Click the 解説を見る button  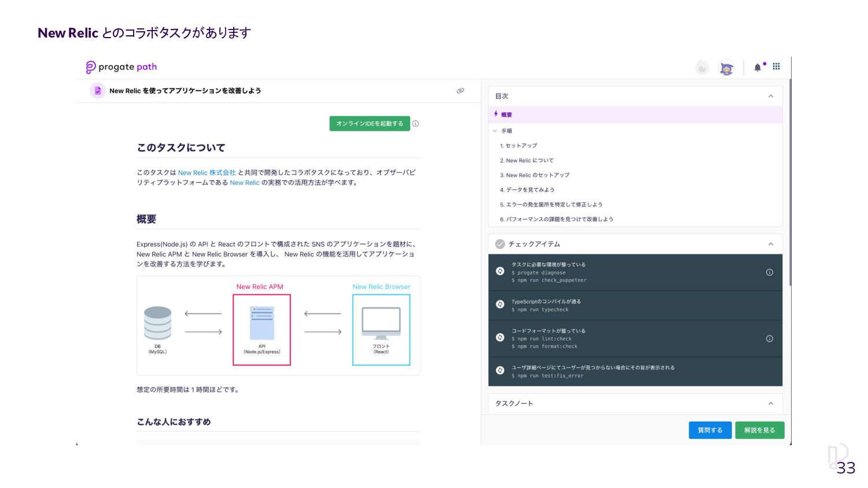pos(759,430)
